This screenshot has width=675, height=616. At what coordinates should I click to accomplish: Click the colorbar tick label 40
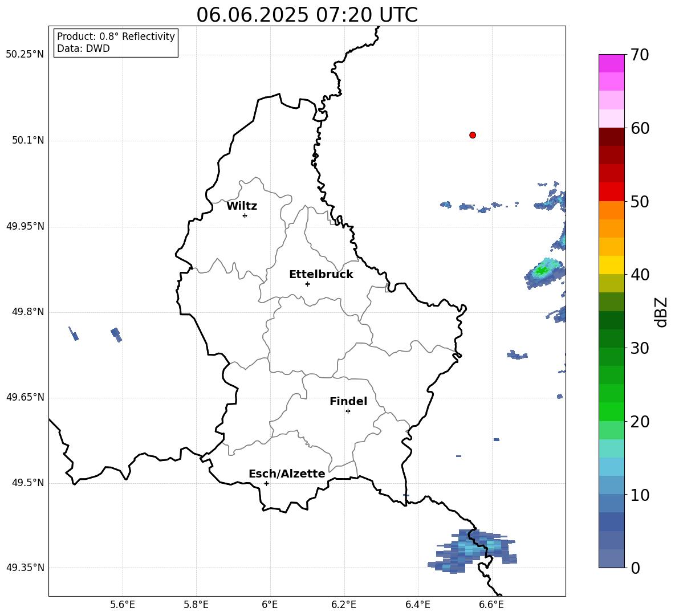click(x=640, y=275)
